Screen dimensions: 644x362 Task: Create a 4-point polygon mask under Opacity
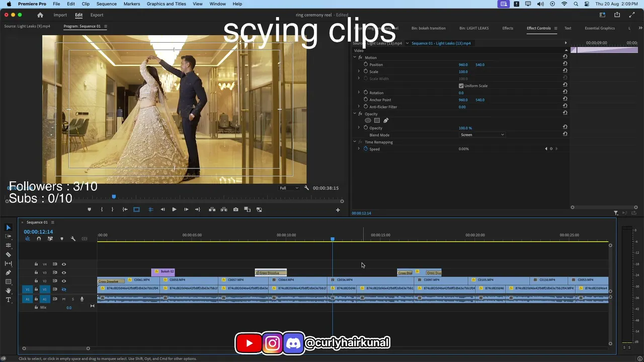tap(377, 121)
